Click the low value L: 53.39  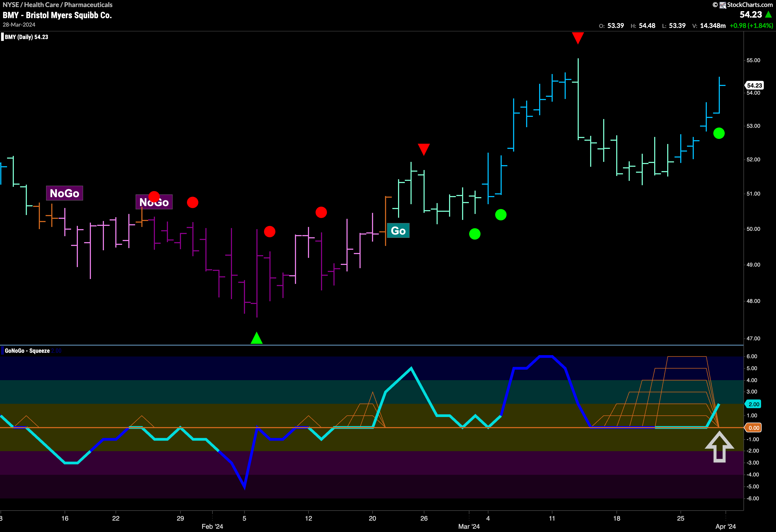tap(674, 26)
